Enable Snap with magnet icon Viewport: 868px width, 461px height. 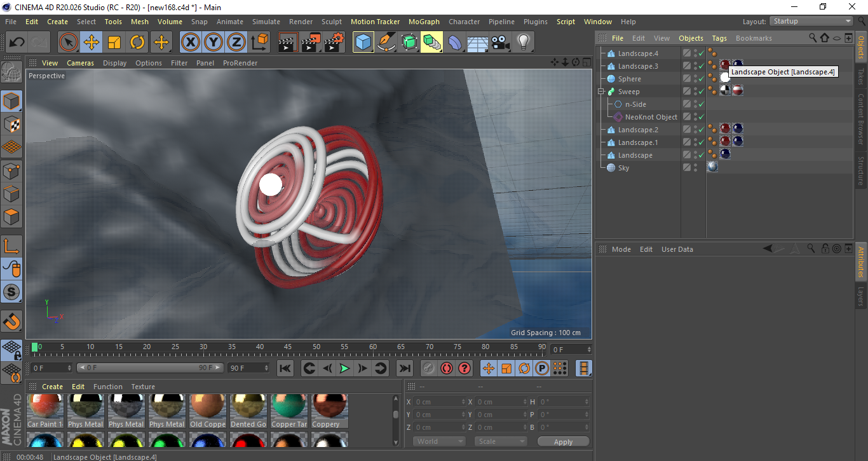11,322
